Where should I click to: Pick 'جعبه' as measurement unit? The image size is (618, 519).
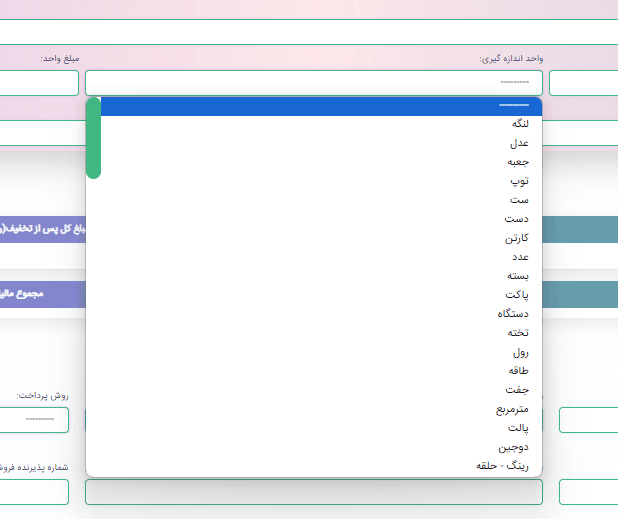[x=518, y=162]
